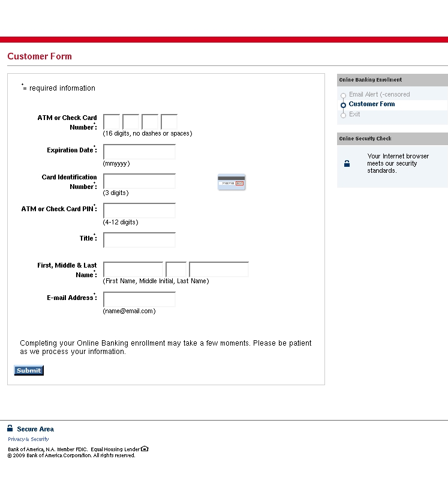Viewport: 448px width, 480px height.
Task: Select the Email Alert step radio
Action: (343, 95)
